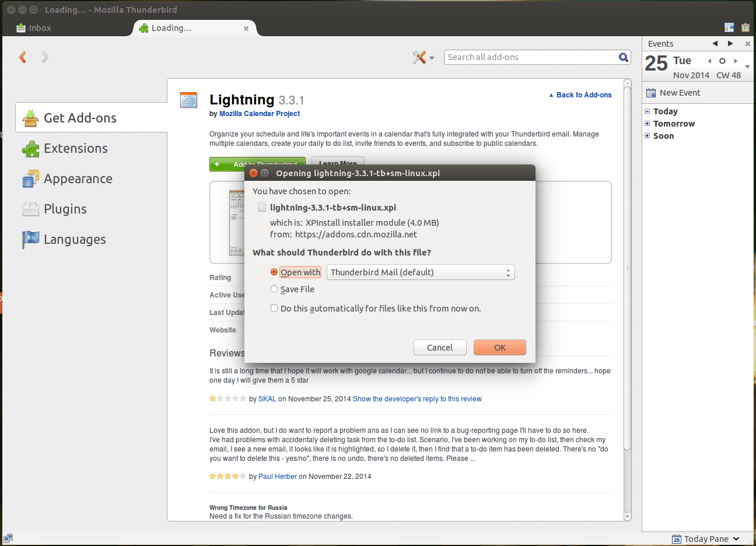Open Paul Herber reviewer link
Viewport: 756px width, 546px height.
[278, 477]
